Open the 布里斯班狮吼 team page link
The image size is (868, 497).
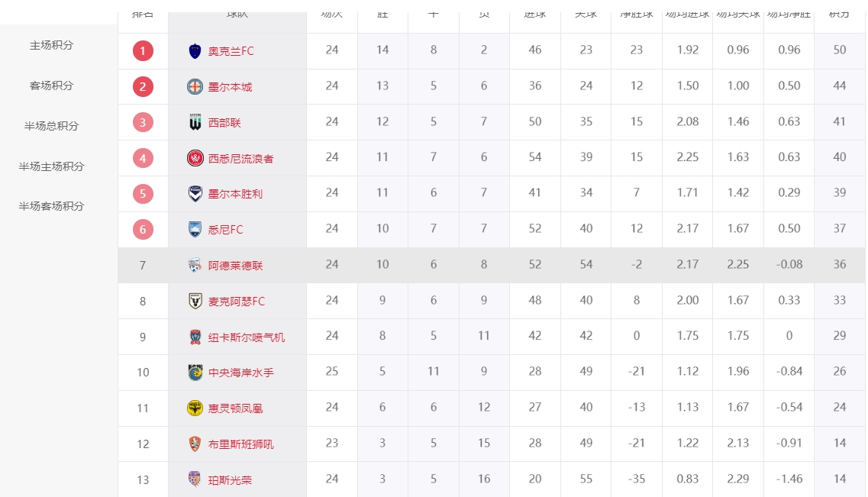click(240, 444)
